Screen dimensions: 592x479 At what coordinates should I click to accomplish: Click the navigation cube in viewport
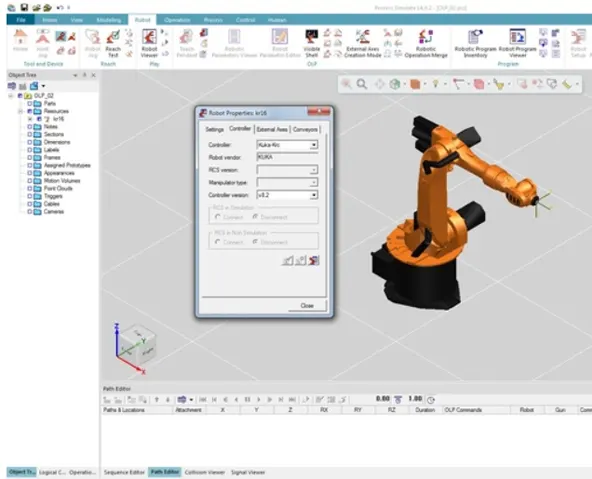(137, 345)
